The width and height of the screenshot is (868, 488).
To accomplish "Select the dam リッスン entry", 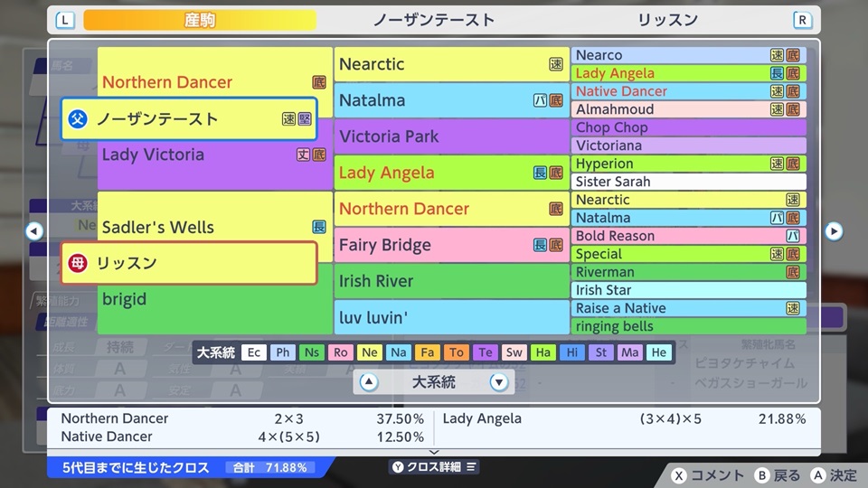I will click(x=189, y=263).
